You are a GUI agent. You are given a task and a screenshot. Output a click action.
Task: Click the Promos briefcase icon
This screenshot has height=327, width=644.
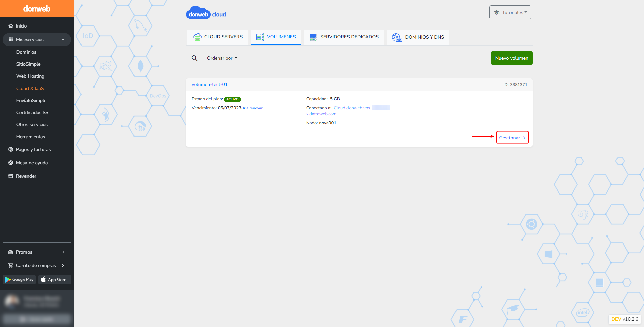[11, 252]
